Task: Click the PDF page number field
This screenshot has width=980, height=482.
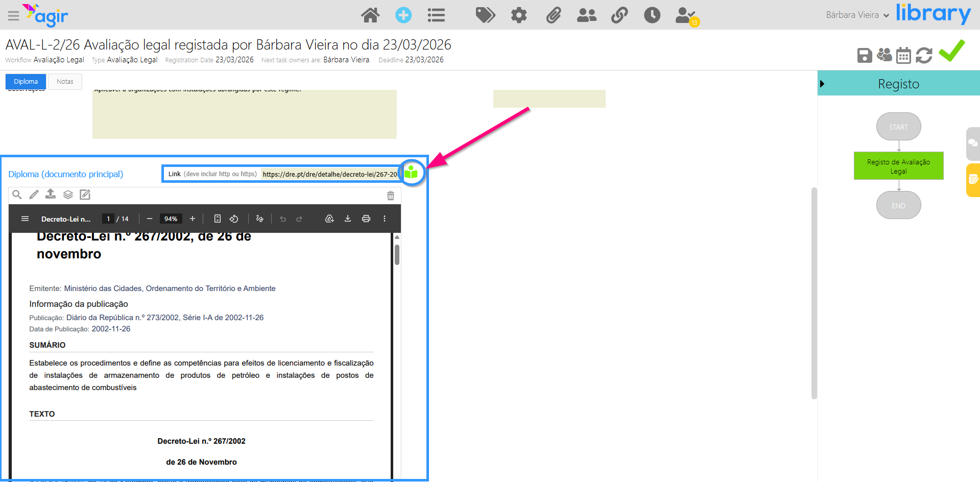Action: 108,219
